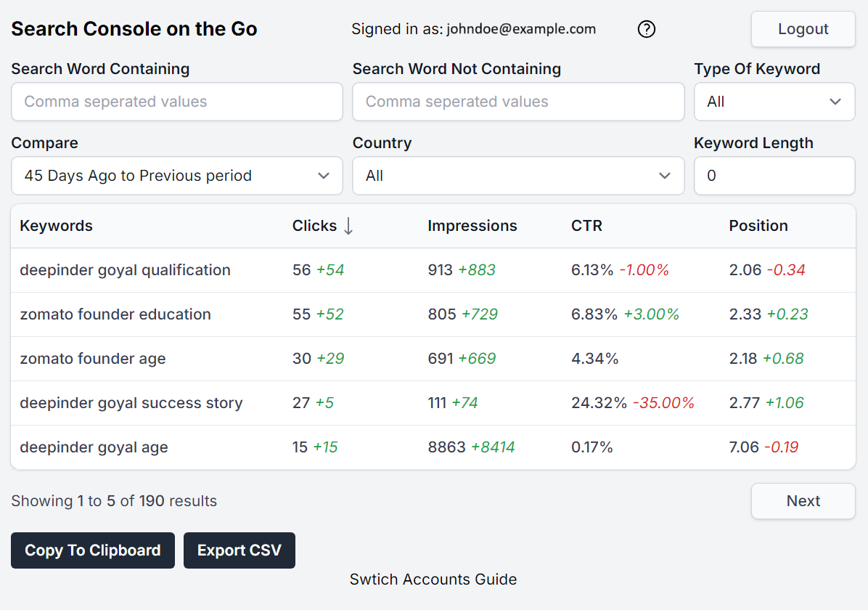This screenshot has width=868, height=610.
Task: Select the 'deepinder goyal qualification' keyword row
Action: 125,270
